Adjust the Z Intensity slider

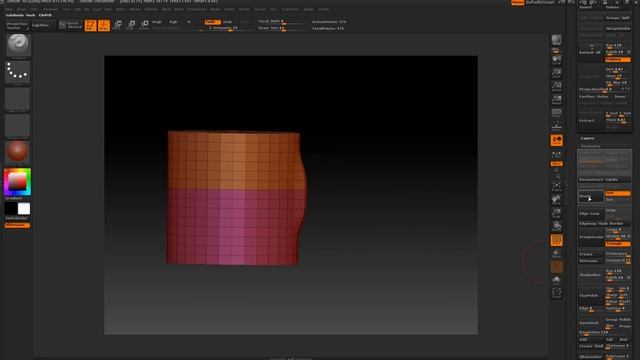228,28
